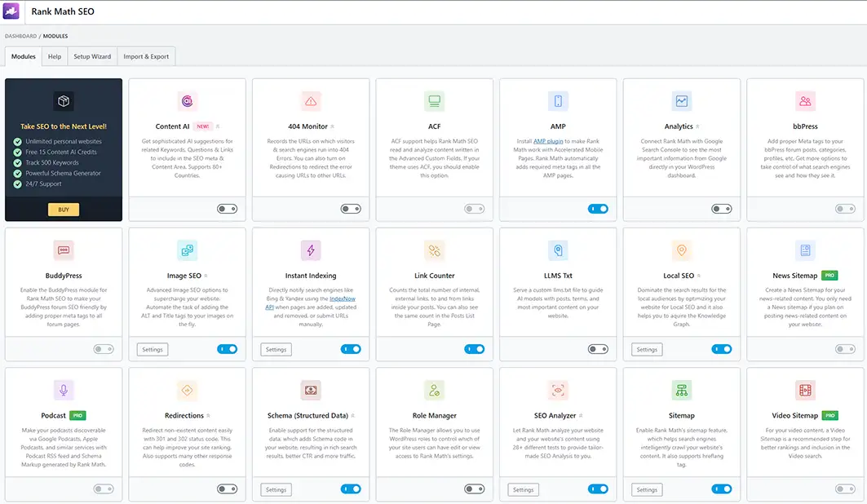
Task: Click the Link Counter module icon
Action: click(x=434, y=250)
